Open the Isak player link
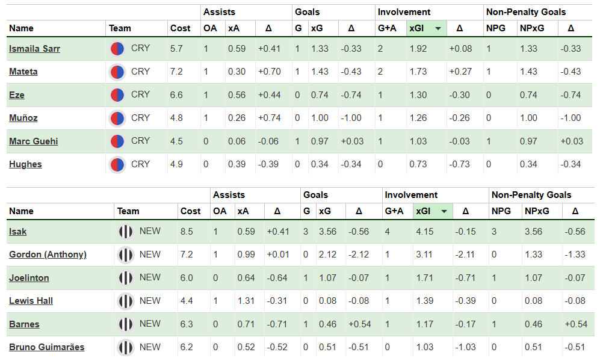600x364 pixels. [x=18, y=232]
